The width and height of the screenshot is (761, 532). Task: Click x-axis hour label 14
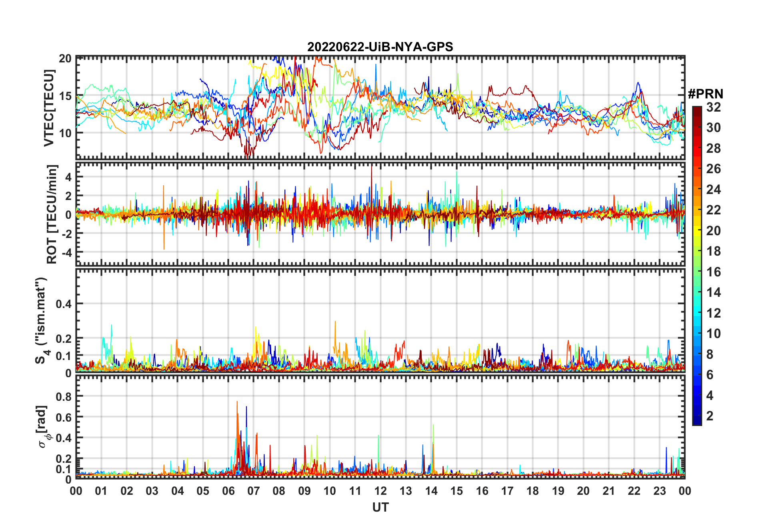tap(431, 491)
